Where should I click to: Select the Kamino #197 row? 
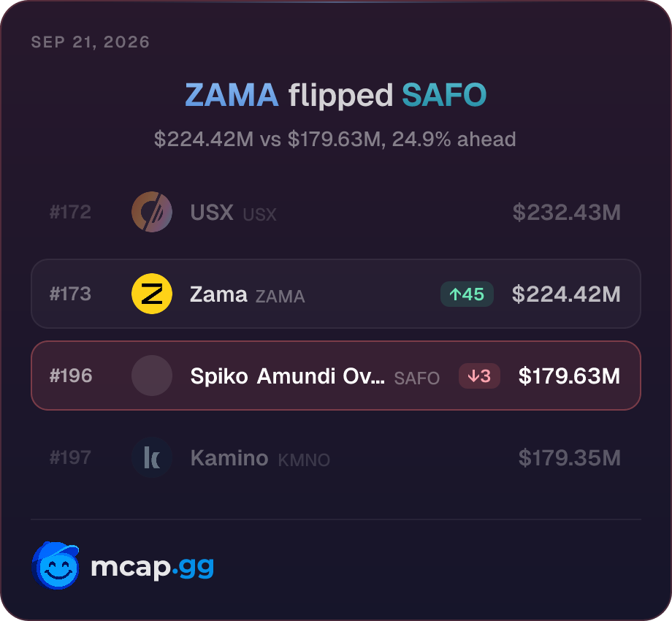tap(336, 457)
